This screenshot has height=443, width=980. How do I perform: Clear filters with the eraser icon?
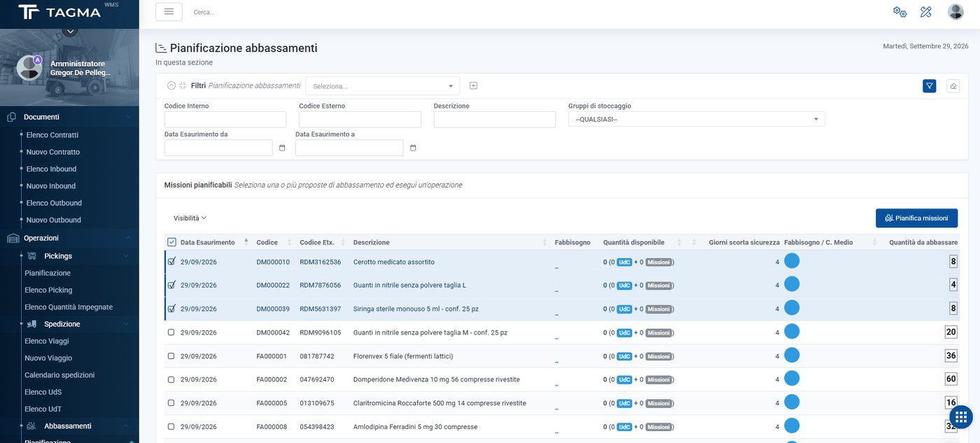953,86
